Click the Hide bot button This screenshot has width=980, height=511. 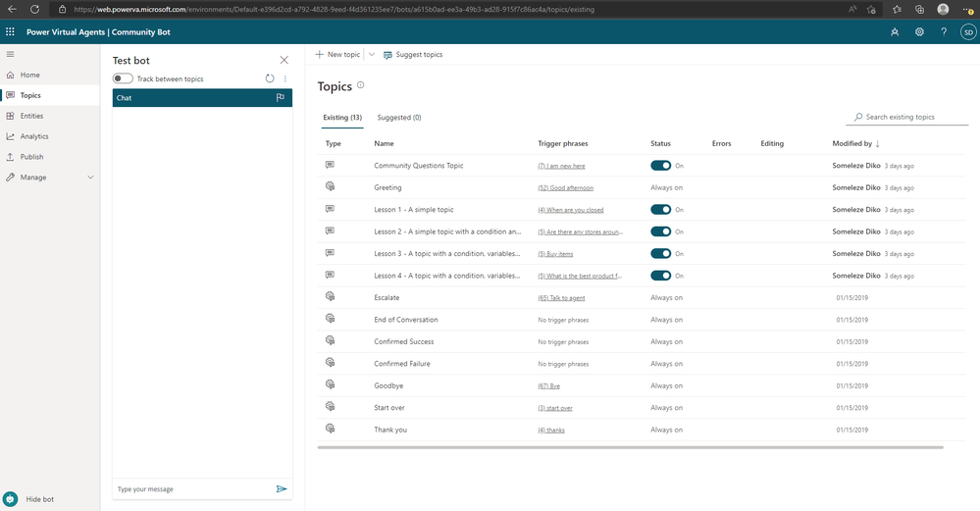[x=29, y=499]
